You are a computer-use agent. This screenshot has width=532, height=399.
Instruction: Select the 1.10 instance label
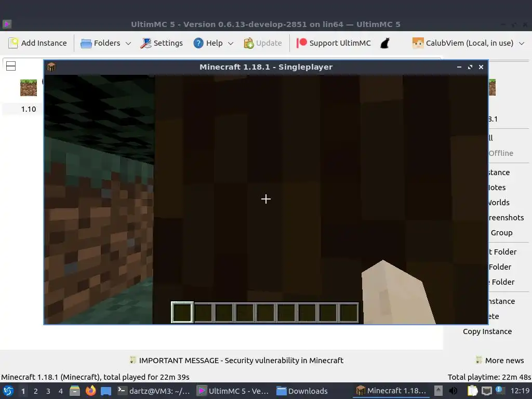[x=29, y=109]
